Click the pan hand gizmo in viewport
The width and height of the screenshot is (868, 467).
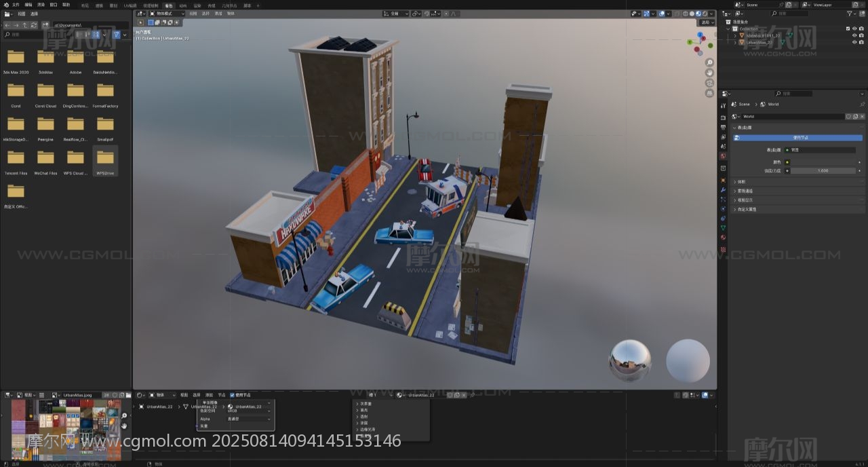pyautogui.click(x=709, y=73)
